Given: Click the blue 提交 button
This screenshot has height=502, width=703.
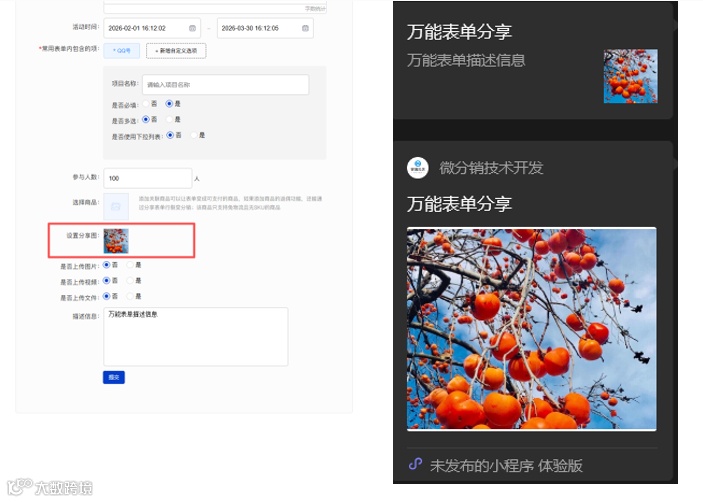Looking at the screenshot, I should pos(114,377).
